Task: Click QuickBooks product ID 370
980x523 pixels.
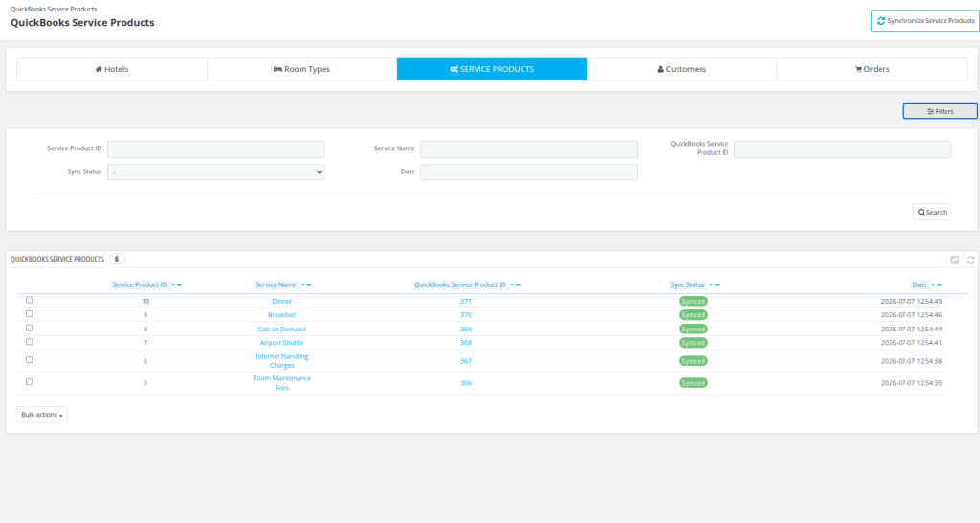Action: tap(466, 315)
